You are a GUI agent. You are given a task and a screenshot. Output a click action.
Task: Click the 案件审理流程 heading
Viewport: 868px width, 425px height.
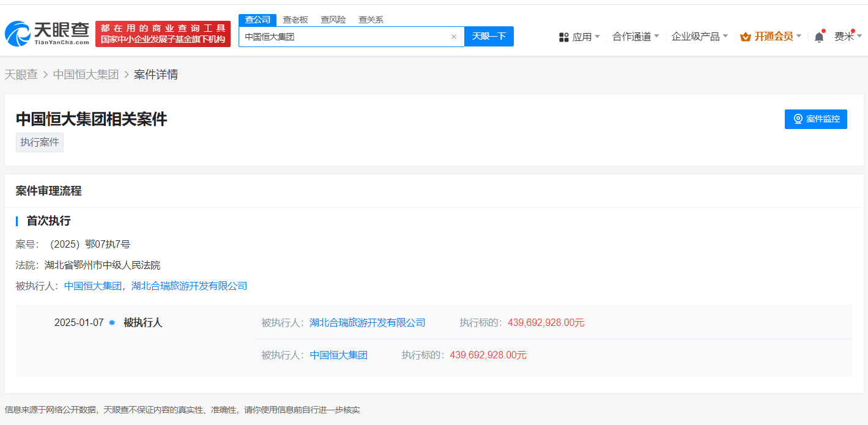click(49, 191)
